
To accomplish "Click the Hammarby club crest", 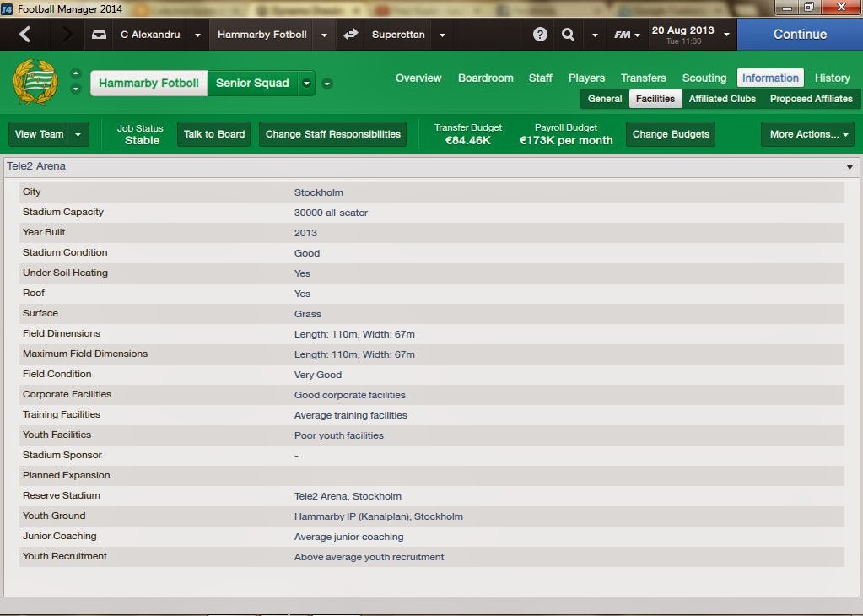I will pyautogui.click(x=35, y=82).
